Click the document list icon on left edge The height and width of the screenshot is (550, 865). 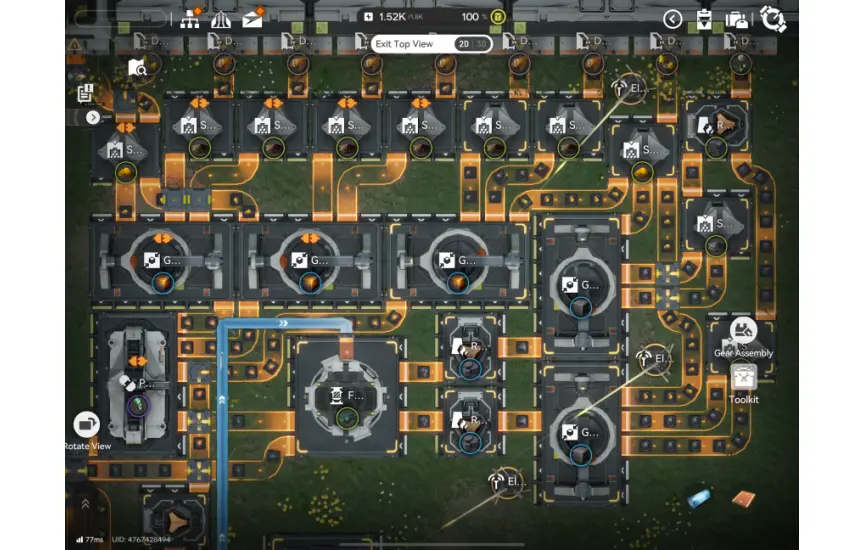pos(85,93)
